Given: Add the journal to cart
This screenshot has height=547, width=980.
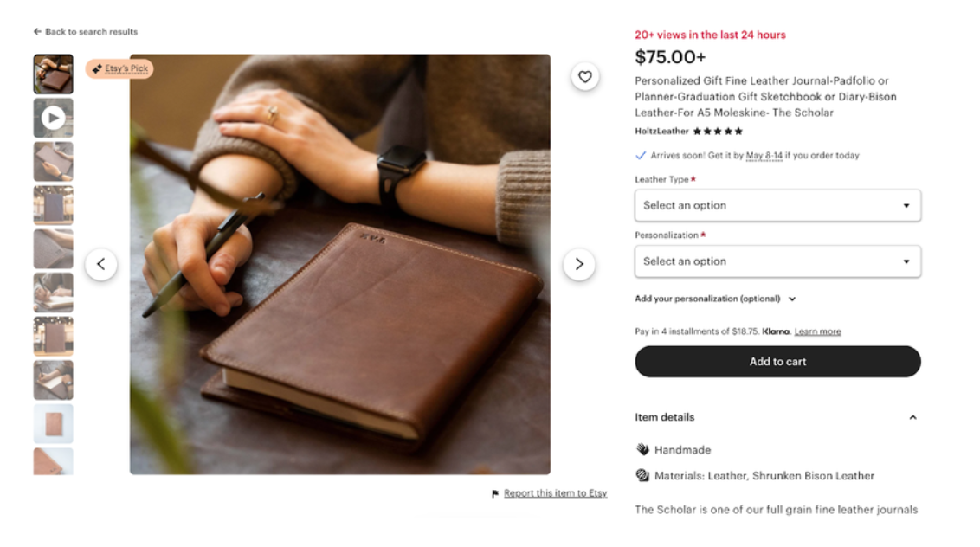Looking at the screenshot, I should (x=777, y=361).
